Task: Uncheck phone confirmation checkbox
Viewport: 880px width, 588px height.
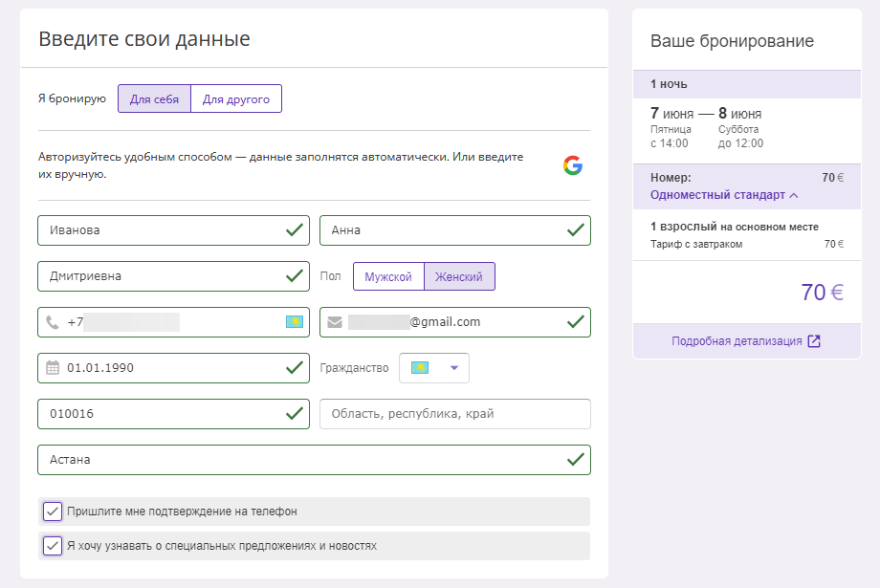Action: coord(53,512)
